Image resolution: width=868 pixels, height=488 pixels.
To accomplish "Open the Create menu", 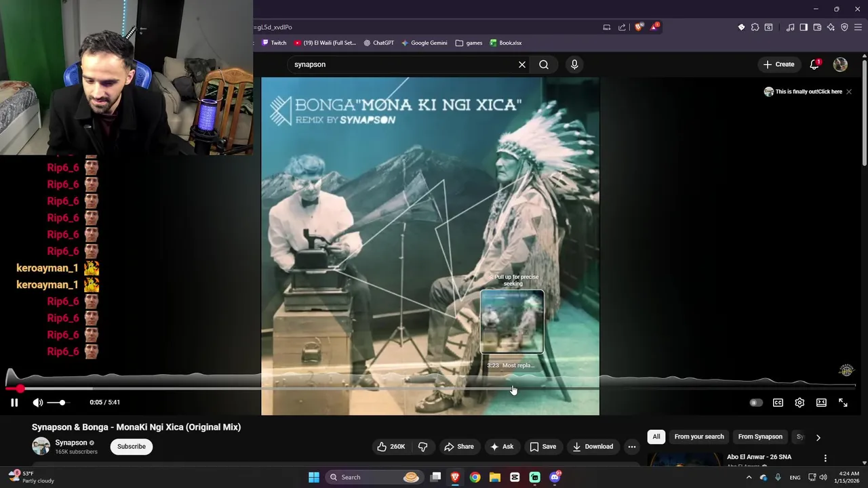I will coord(778,64).
